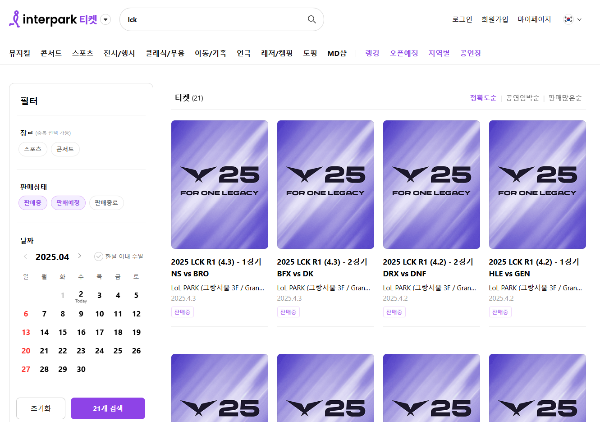Open the 회원가입 sign-up link

pos(495,19)
